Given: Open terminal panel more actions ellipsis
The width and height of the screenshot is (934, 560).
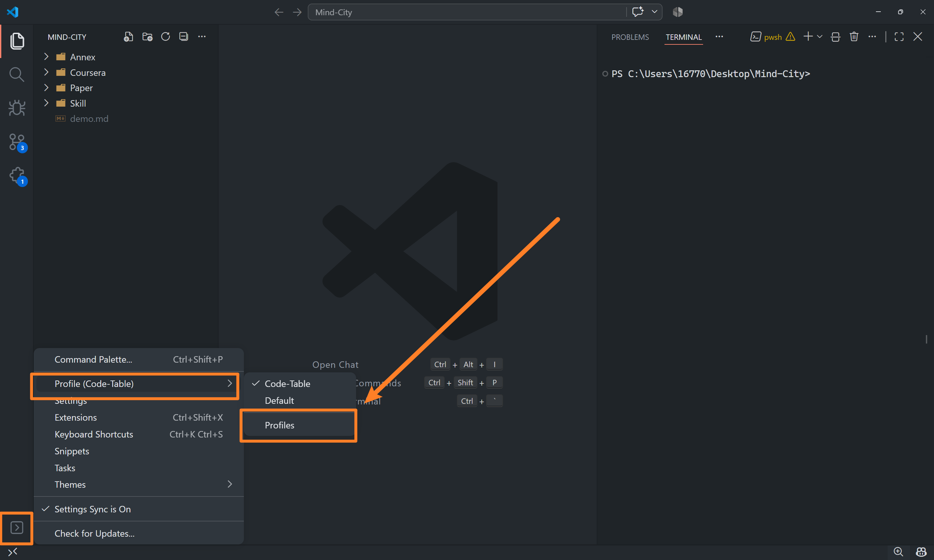Looking at the screenshot, I should [x=872, y=37].
